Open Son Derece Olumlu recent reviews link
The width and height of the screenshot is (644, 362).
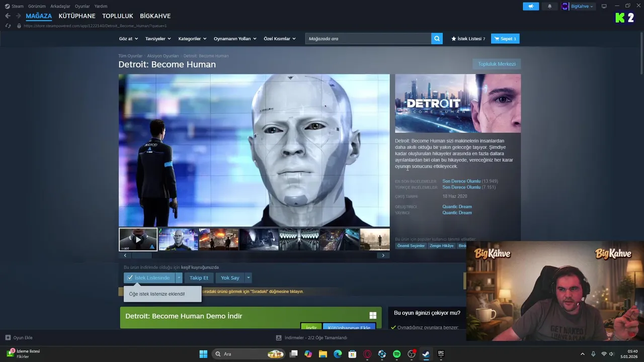(x=461, y=181)
